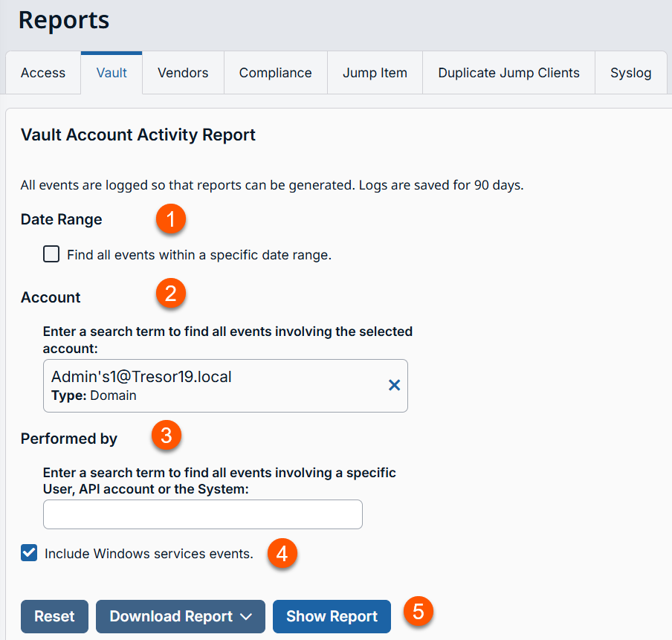Screen dimensions: 672x640
Task: Select the Vault Account Activity Report heading
Action: tap(138, 135)
